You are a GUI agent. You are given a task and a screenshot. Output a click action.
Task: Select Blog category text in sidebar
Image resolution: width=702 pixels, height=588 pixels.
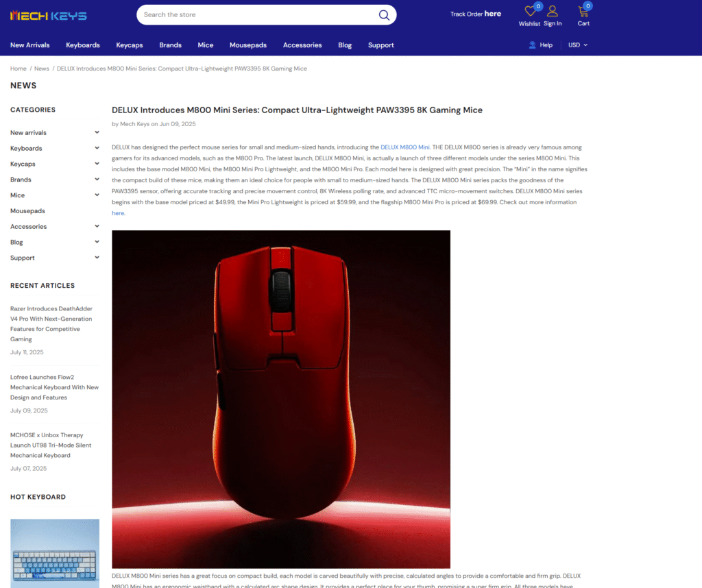(16, 242)
